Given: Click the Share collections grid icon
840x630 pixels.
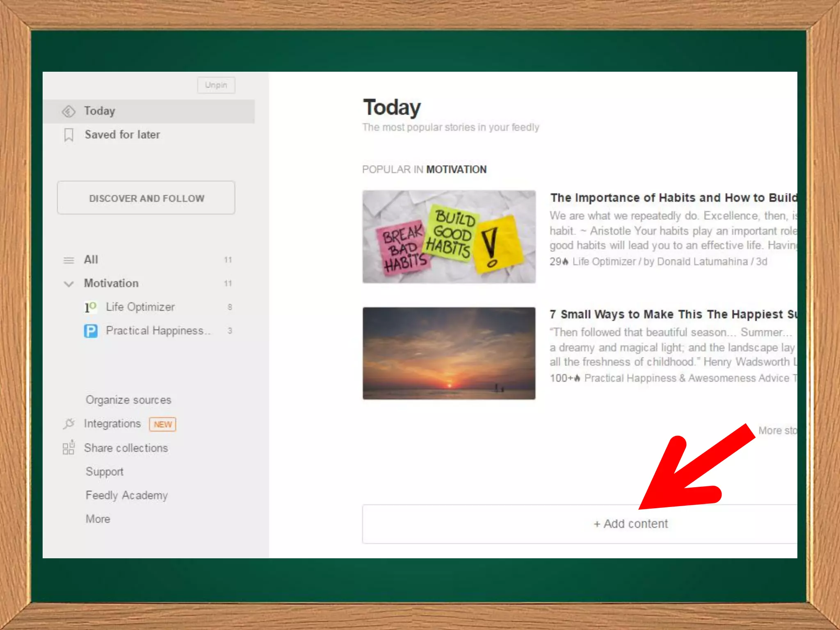Looking at the screenshot, I should click(x=68, y=447).
